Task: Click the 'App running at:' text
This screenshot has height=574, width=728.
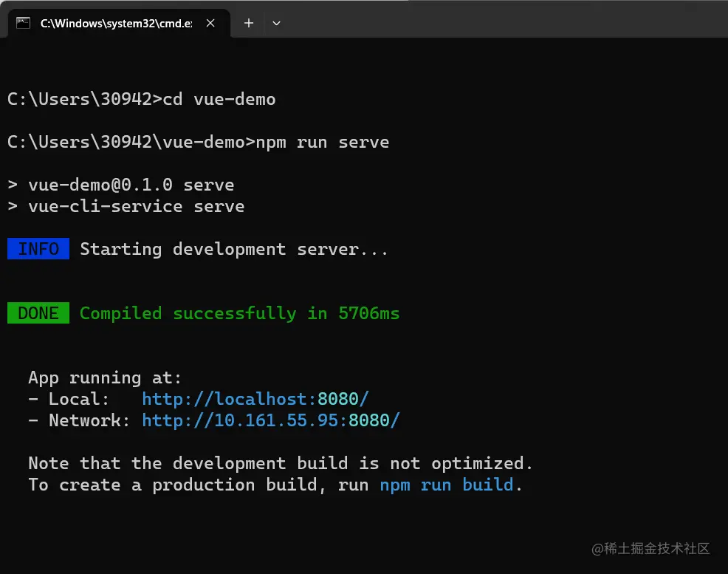Action: [105, 377]
